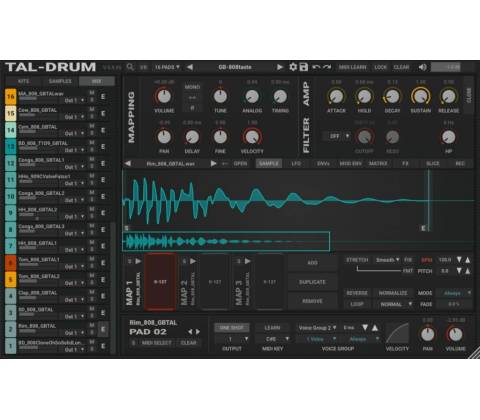
Task: Open the 16 PADS dropdown
Action: 167,67
